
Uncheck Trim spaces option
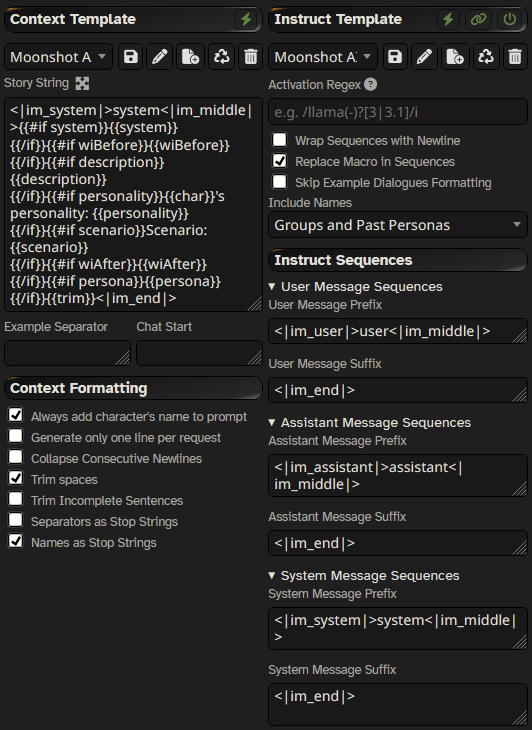point(16,478)
